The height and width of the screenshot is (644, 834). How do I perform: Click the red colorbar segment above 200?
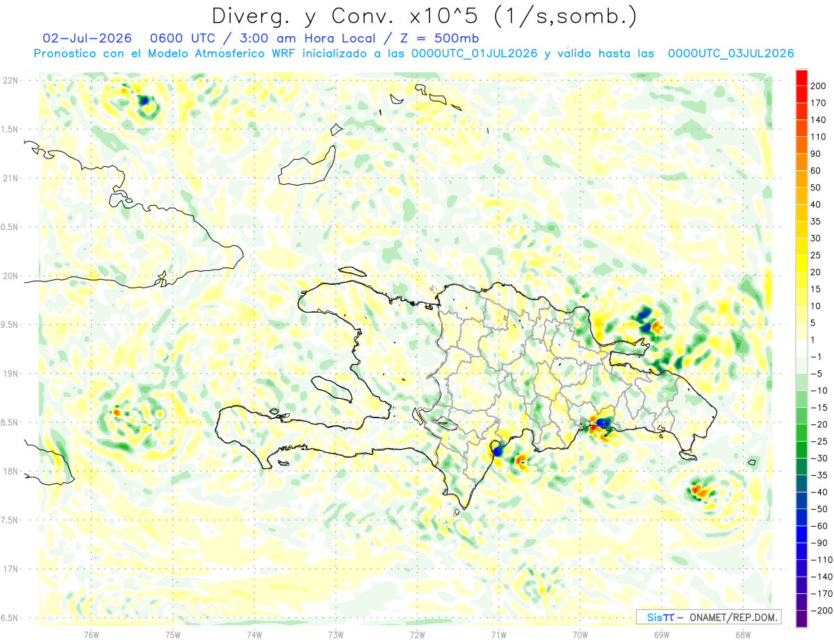pyautogui.click(x=801, y=78)
